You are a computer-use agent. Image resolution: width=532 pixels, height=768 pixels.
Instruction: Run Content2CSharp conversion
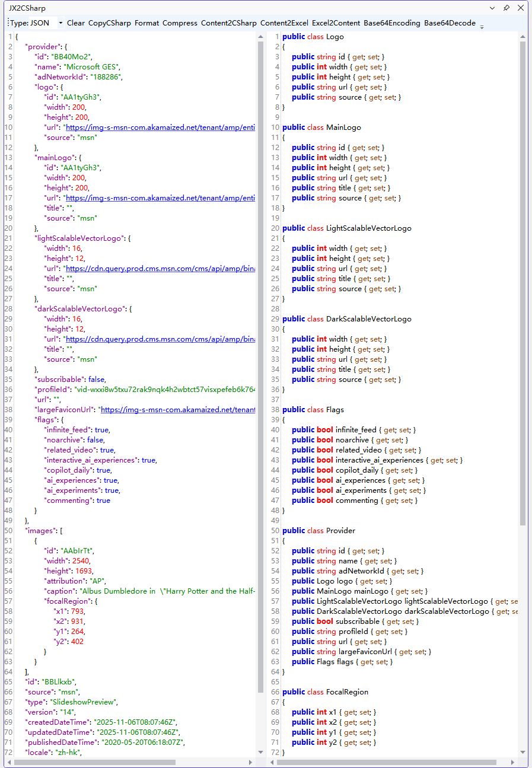228,23
